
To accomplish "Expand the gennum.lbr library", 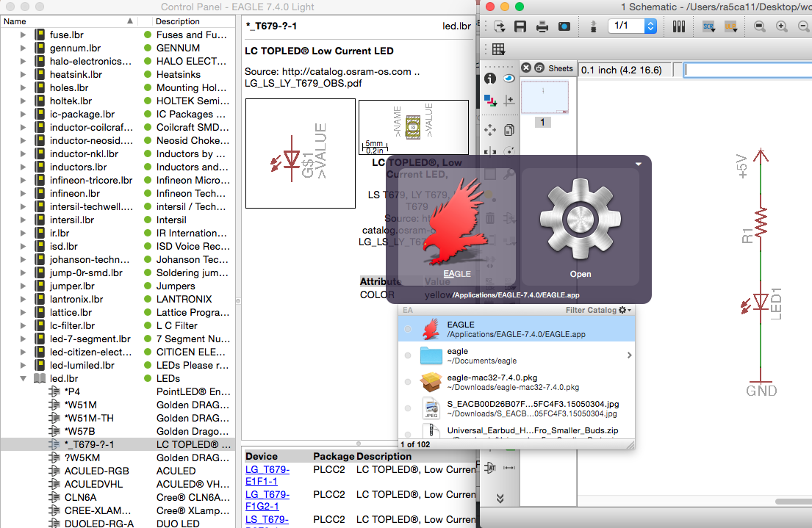I will coord(23,48).
